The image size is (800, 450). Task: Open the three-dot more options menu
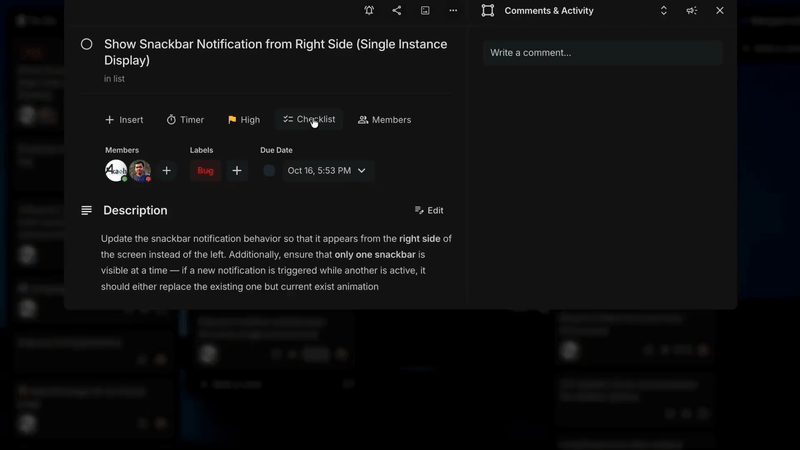tap(453, 11)
